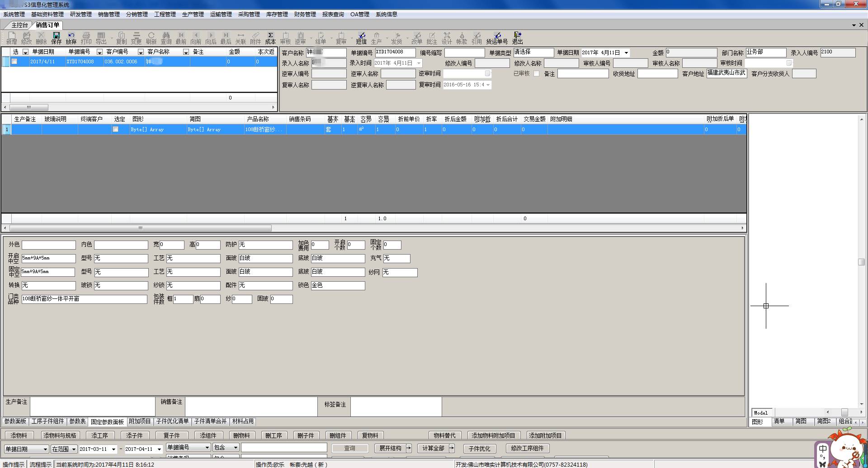The height and width of the screenshot is (468, 868).
Task: Click the 备注 field in the header form
Action: click(583, 74)
